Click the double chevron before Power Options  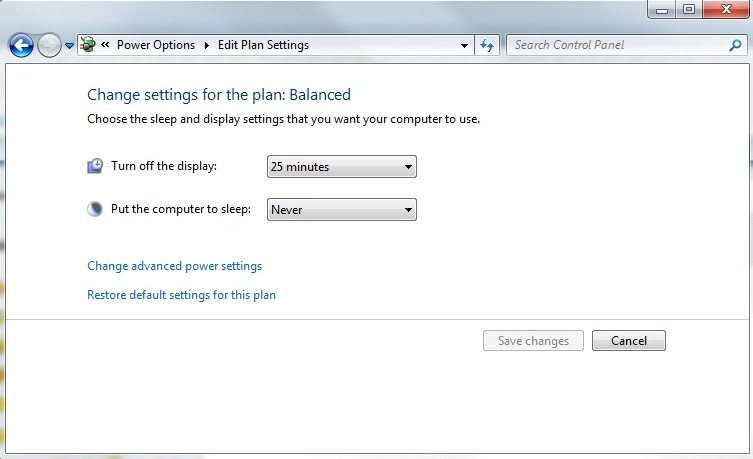pos(105,45)
